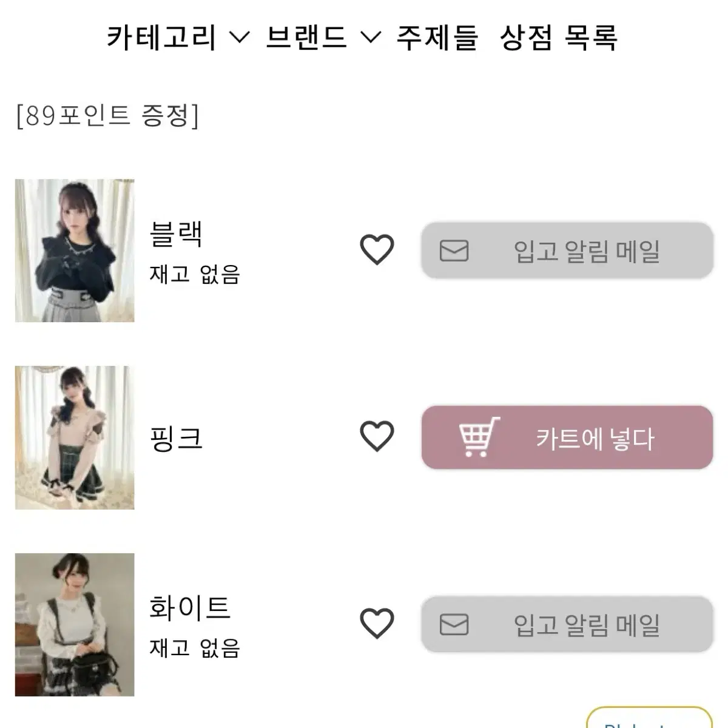This screenshot has width=728, height=728.
Task: Select the 핑크 color name label
Action: [176, 438]
